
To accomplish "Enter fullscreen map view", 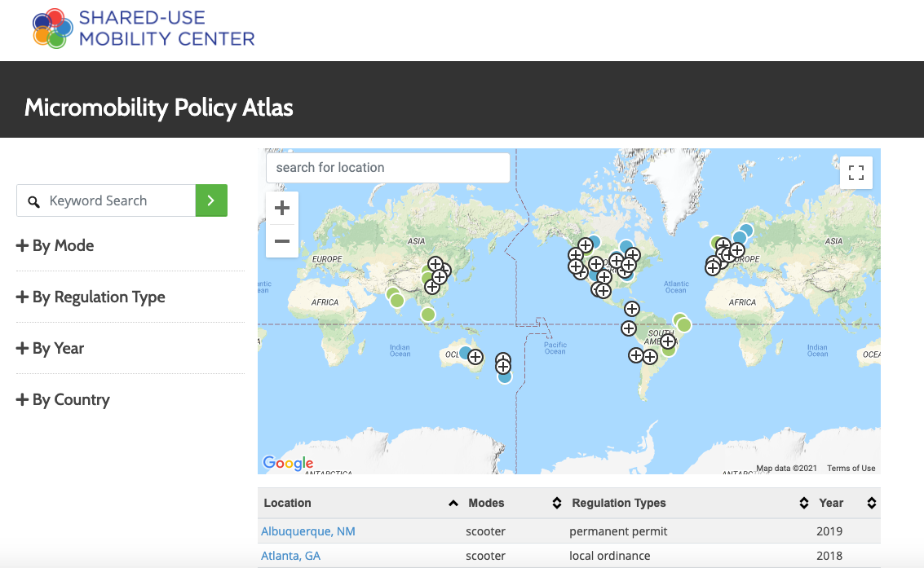I will click(x=855, y=172).
